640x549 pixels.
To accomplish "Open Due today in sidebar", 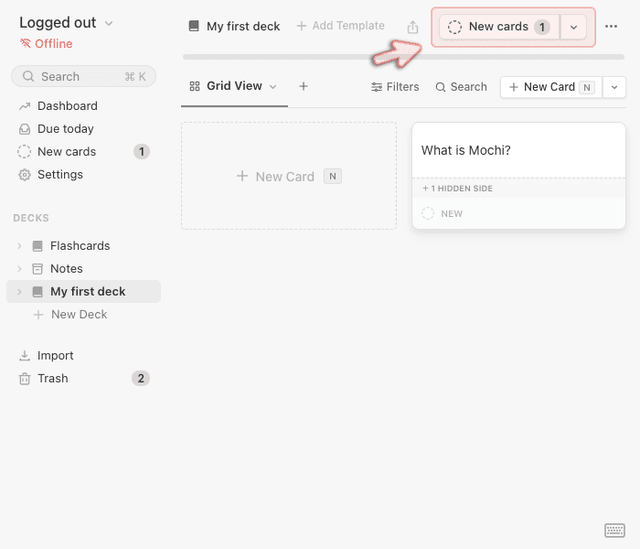I will [x=65, y=129].
